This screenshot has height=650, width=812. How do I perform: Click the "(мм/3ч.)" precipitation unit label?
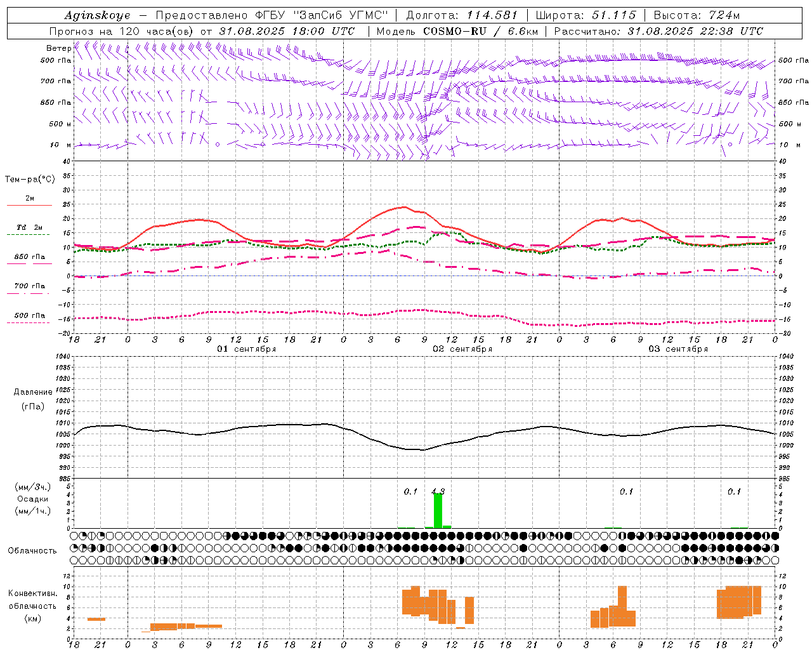tap(33, 487)
